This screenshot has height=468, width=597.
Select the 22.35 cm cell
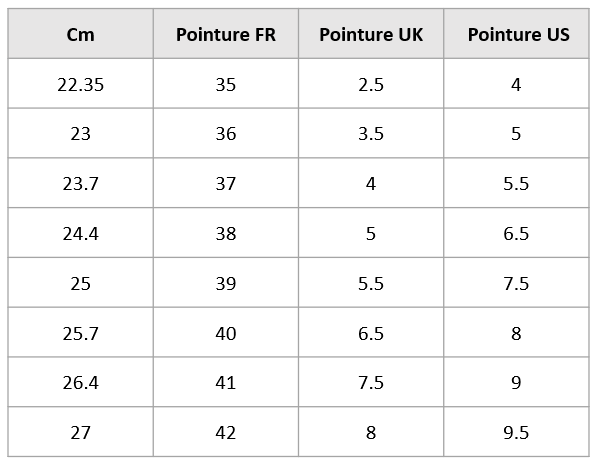(80, 84)
